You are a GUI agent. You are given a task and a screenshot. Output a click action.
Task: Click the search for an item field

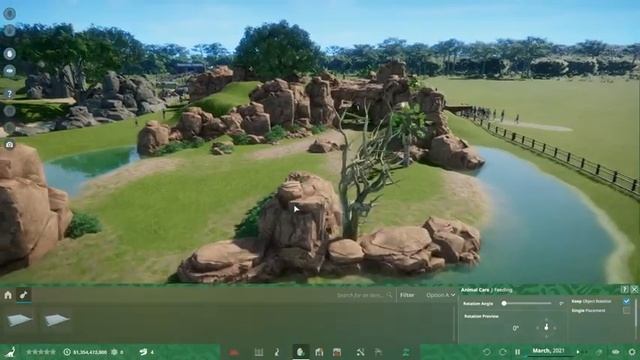coord(359,295)
